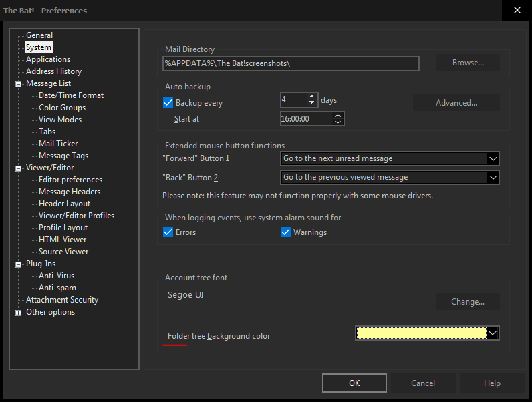
Task: Click the backup days number field
Action: tap(294, 100)
